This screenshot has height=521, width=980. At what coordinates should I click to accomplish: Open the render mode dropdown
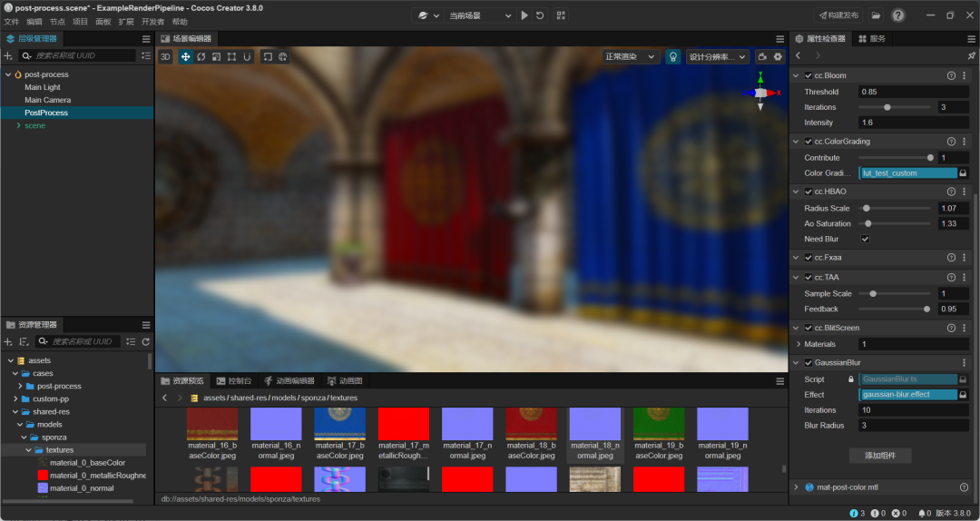(630, 57)
